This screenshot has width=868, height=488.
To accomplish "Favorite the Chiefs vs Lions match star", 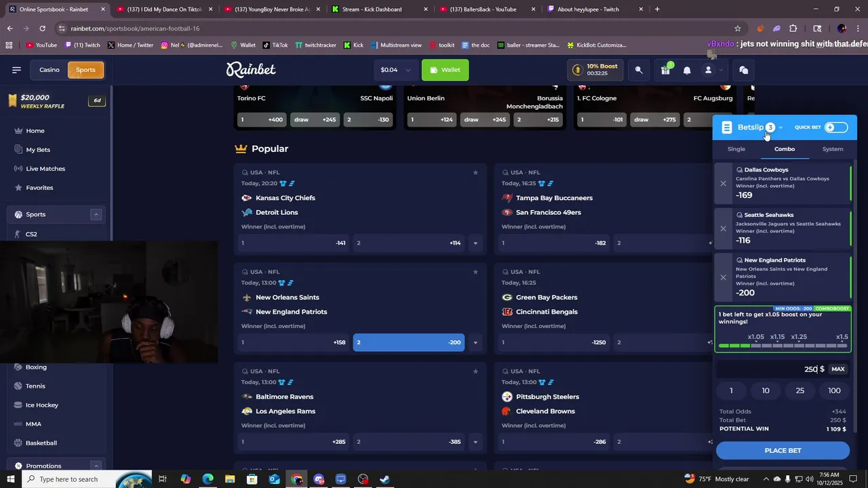I will tap(475, 172).
